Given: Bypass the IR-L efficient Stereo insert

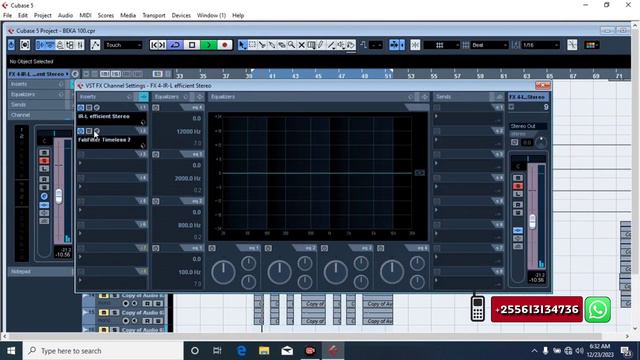Looking at the screenshot, I should tap(89, 108).
